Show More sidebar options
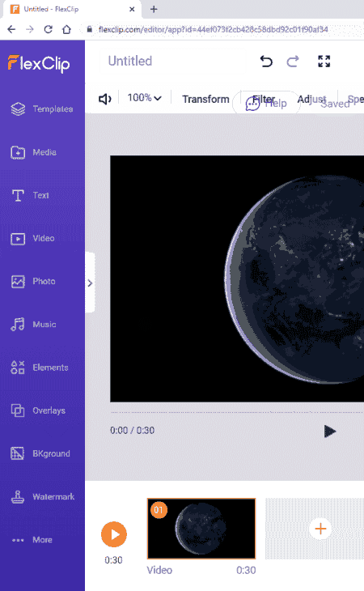 tap(32, 540)
